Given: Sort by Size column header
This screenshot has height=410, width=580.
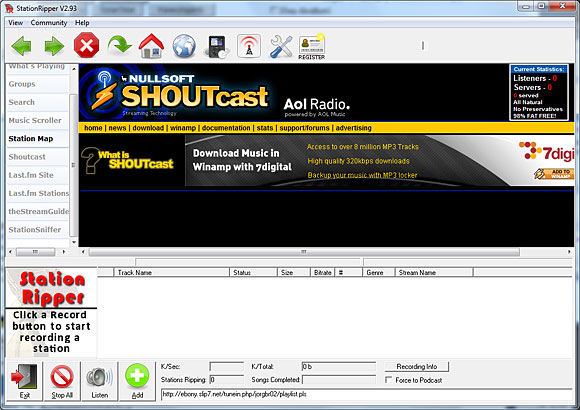Looking at the screenshot, I should (294, 273).
